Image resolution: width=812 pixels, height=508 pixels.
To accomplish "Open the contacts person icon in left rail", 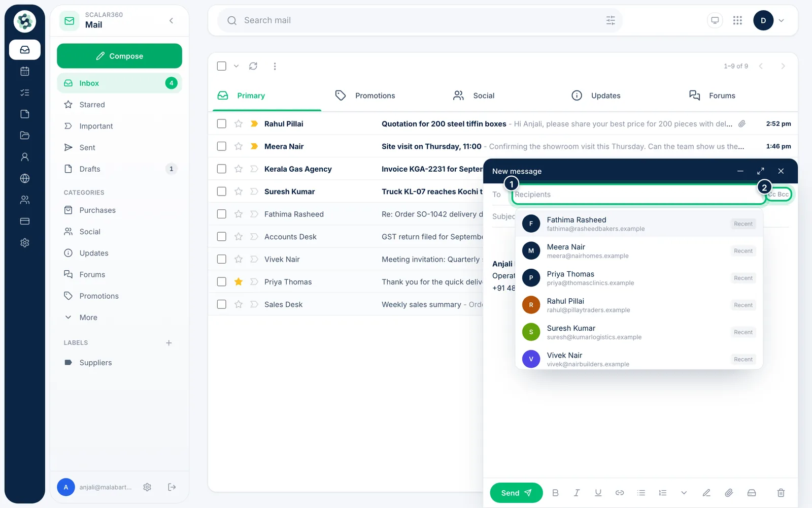I will (x=24, y=157).
